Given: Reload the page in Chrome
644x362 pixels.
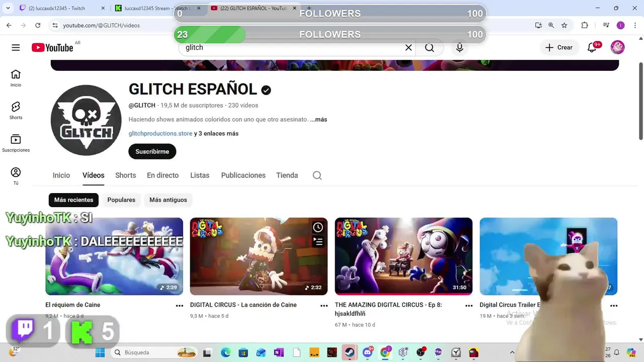Looking at the screenshot, I should click(38, 25).
